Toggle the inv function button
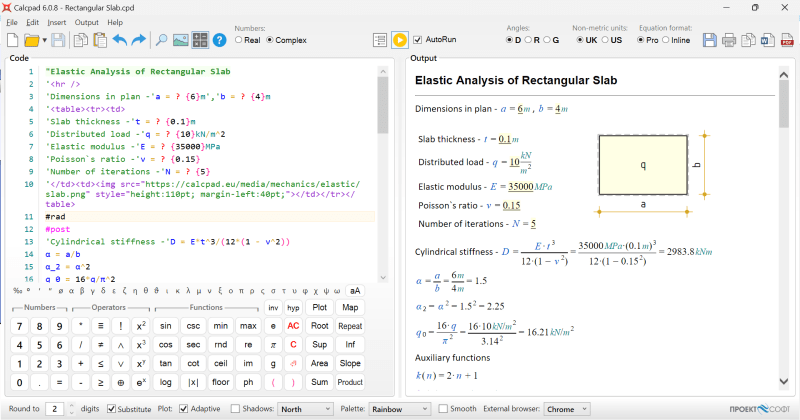The height and width of the screenshot is (420, 800). pos(273,308)
